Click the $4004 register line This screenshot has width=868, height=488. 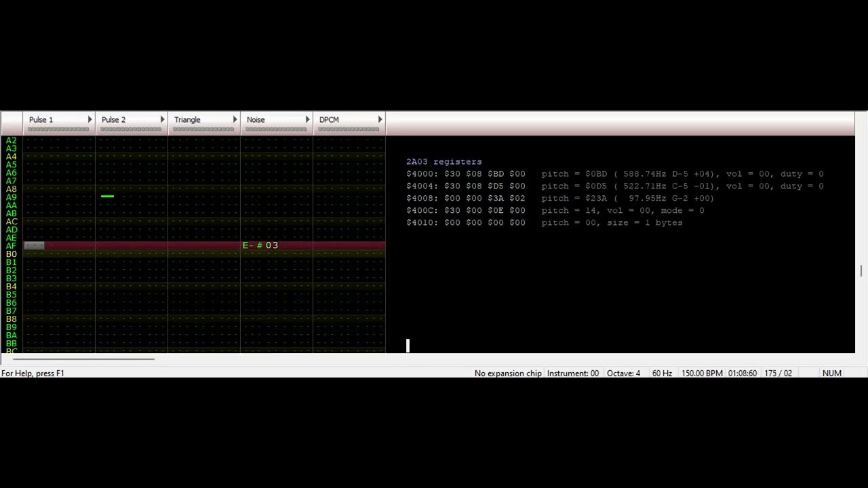pyautogui.click(x=615, y=186)
